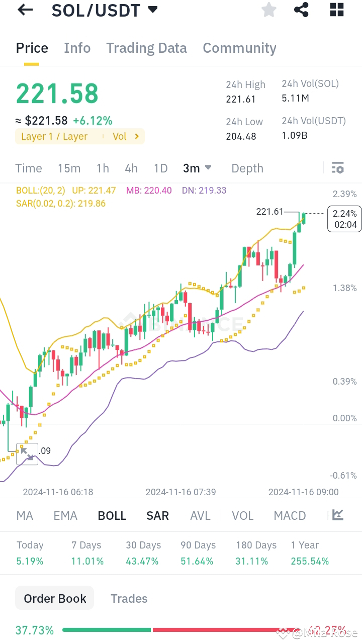Switch to the Trading Data tab
Screen dimensions: 362x644
pyautogui.click(x=146, y=48)
